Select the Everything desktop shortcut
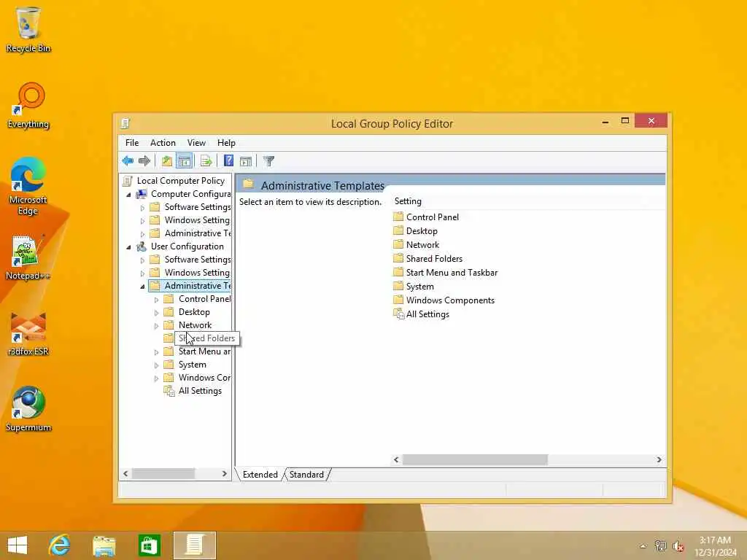This screenshot has width=747, height=560. click(28, 105)
